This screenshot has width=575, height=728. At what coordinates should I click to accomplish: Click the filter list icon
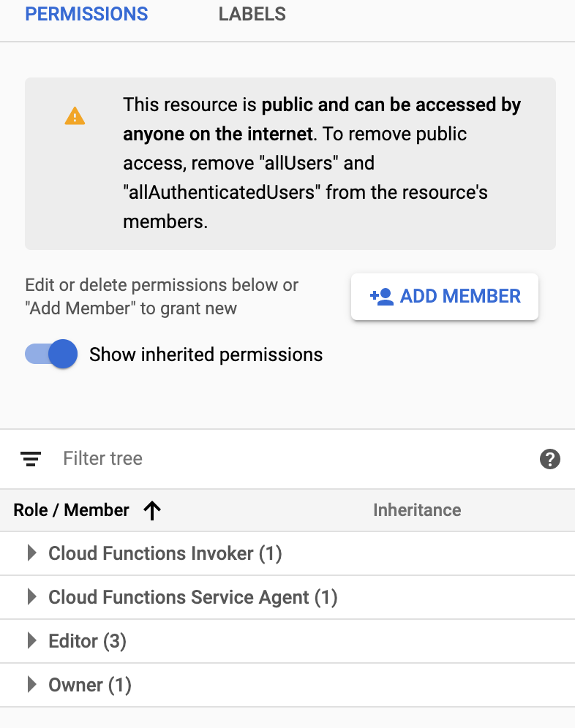[30, 459]
